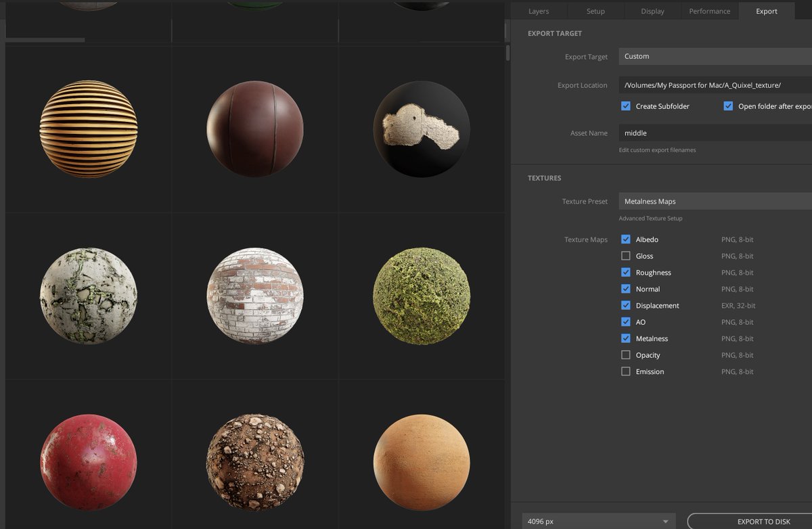Enable the Gloss texture map

click(x=626, y=256)
